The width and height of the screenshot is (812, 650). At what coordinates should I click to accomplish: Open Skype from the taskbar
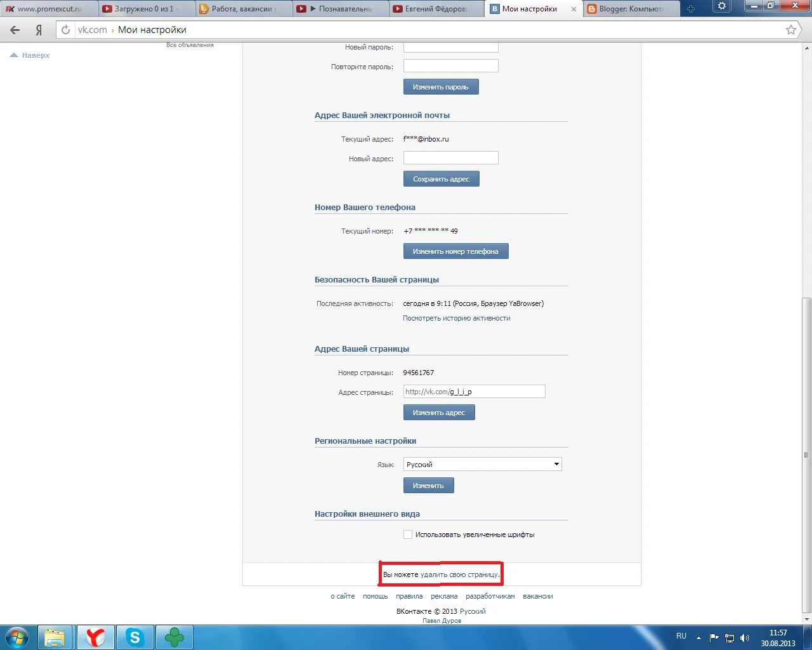click(x=134, y=637)
